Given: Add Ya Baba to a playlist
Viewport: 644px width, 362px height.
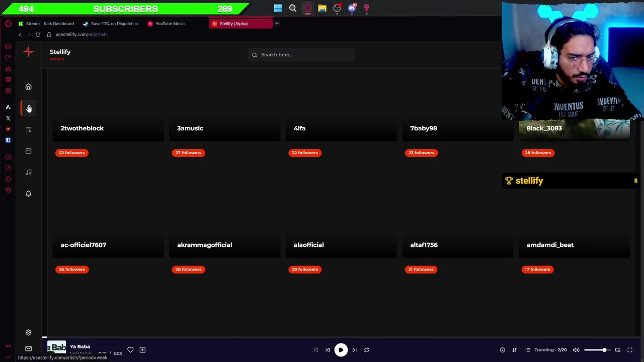Looking at the screenshot, I should point(142,349).
